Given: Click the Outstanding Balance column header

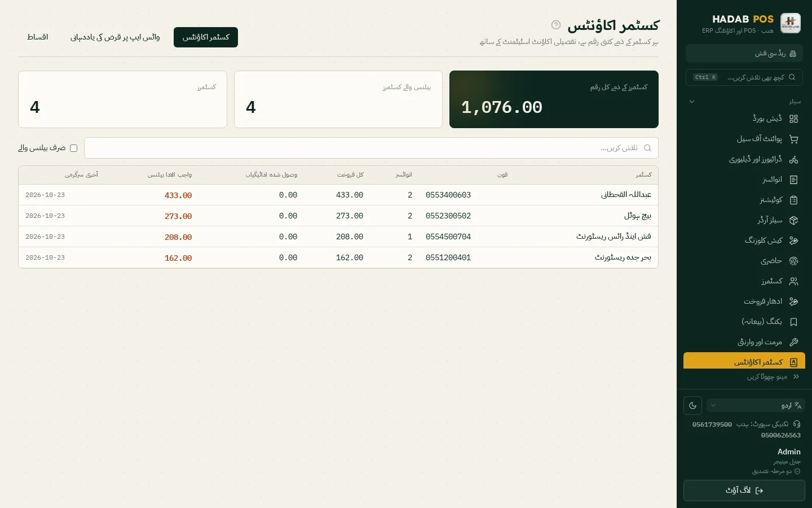Looking at the screenshot, I should (170, 175).
